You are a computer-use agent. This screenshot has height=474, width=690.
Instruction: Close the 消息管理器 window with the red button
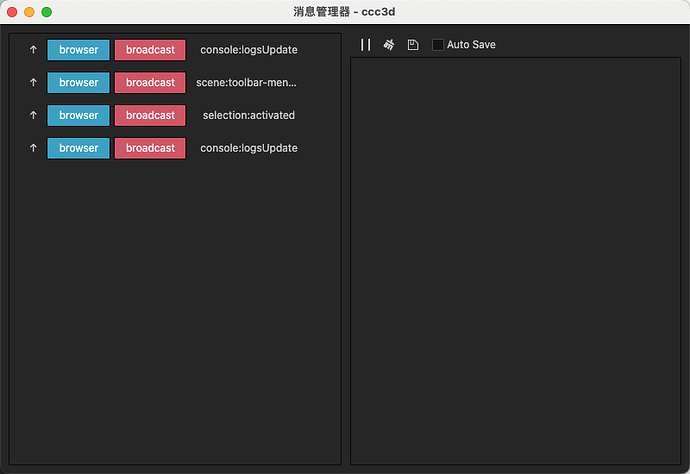(x=12, y=12)
